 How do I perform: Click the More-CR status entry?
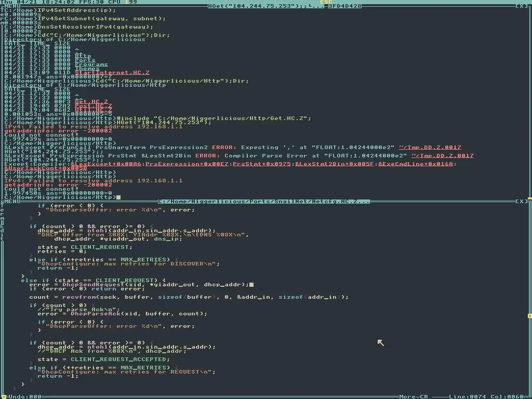pos(413,396)
